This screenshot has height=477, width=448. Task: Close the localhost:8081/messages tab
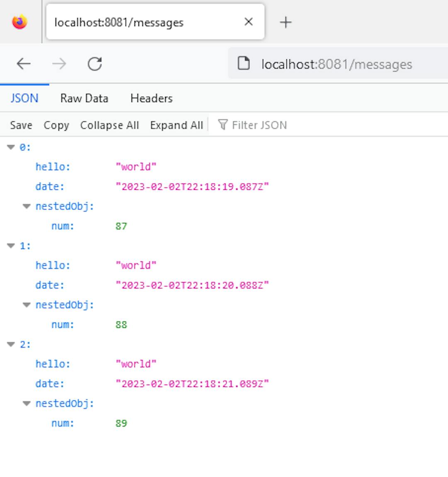point(248,22)
